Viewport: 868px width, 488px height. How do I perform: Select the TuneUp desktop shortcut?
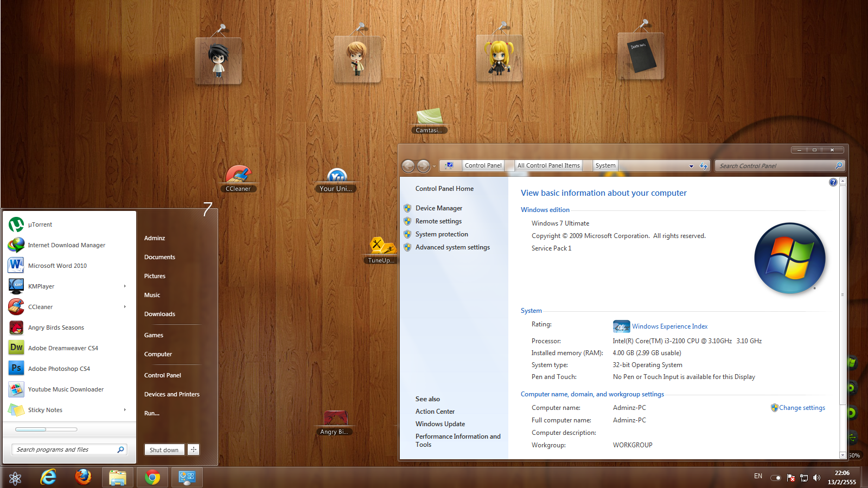click(381, 250)
